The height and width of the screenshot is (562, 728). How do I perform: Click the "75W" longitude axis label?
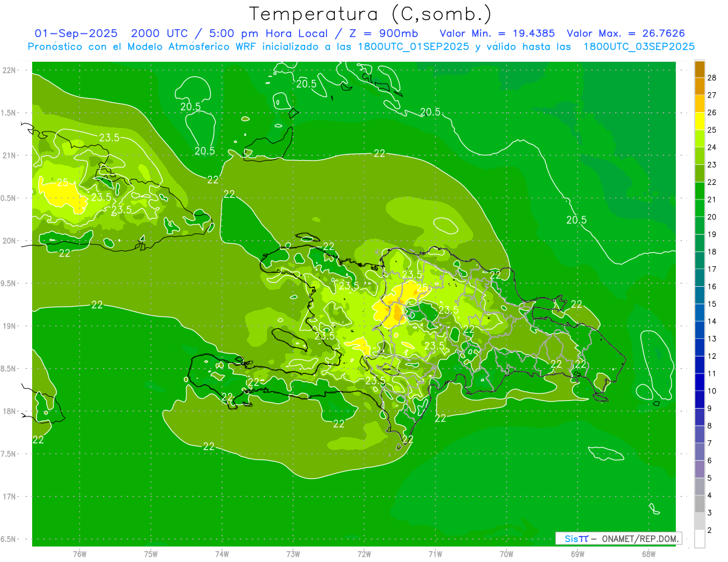[151, 554]
